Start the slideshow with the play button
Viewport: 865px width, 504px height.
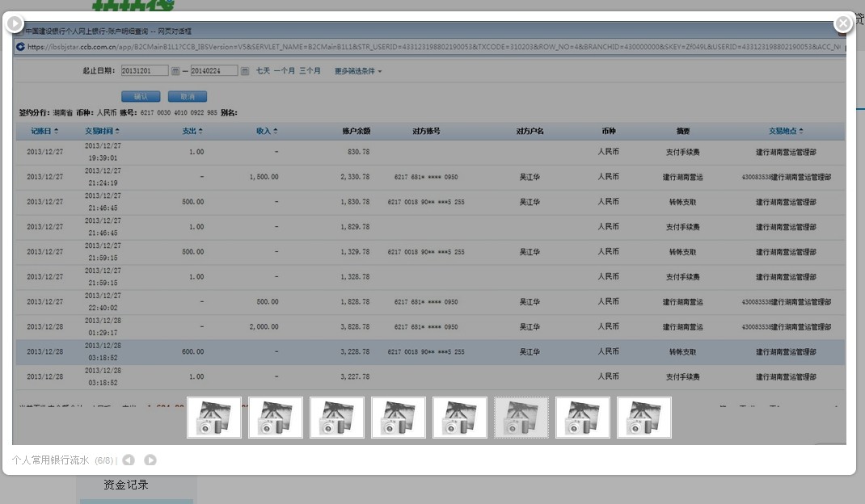15,23
